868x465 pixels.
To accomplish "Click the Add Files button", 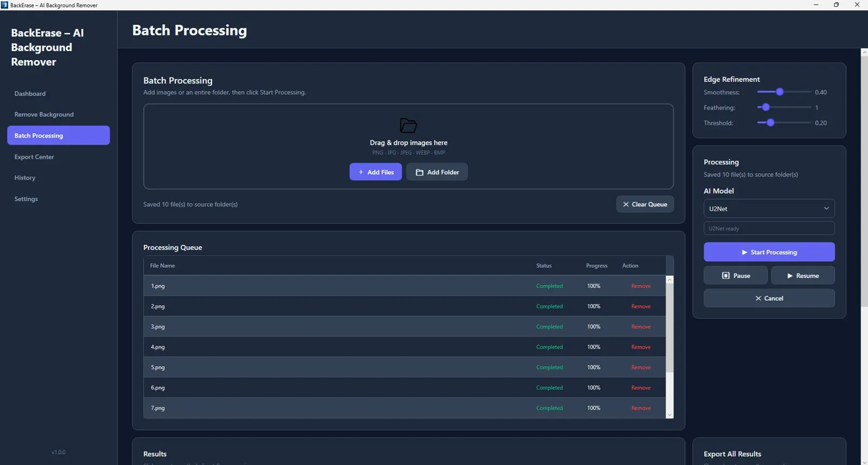I will [375, 172].
